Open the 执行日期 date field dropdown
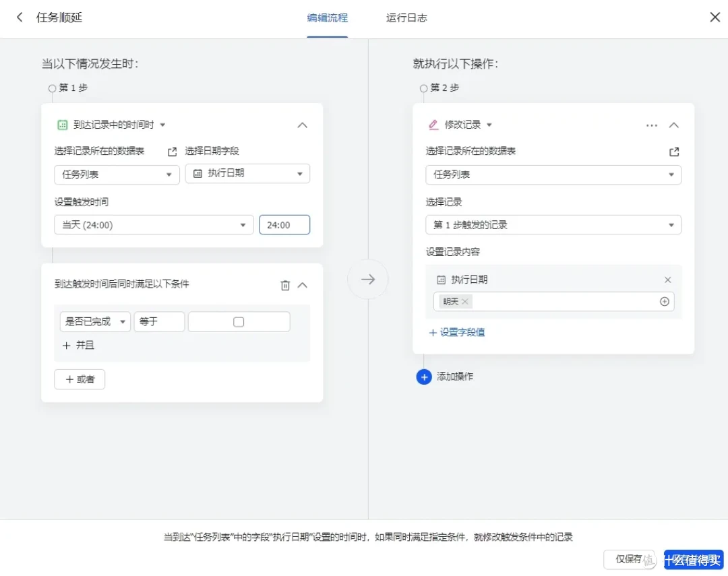This screenshot has height=576, width=728. tap(247, 174)
